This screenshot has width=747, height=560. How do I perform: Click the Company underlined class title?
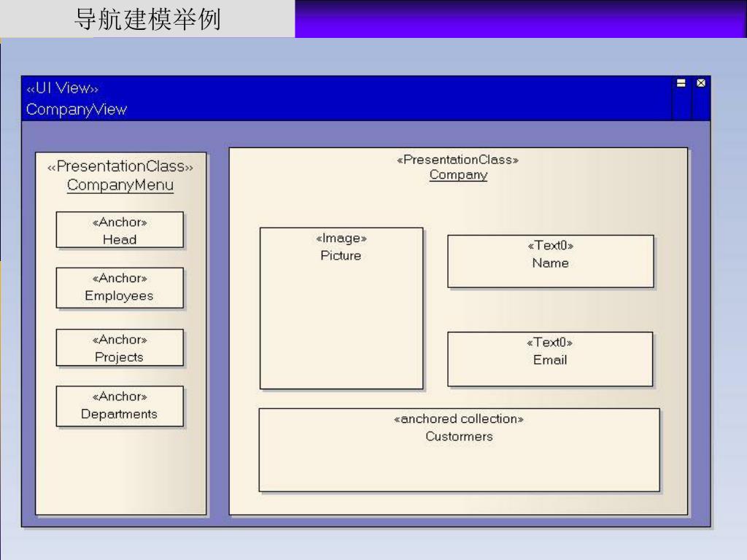coord(458,175)
